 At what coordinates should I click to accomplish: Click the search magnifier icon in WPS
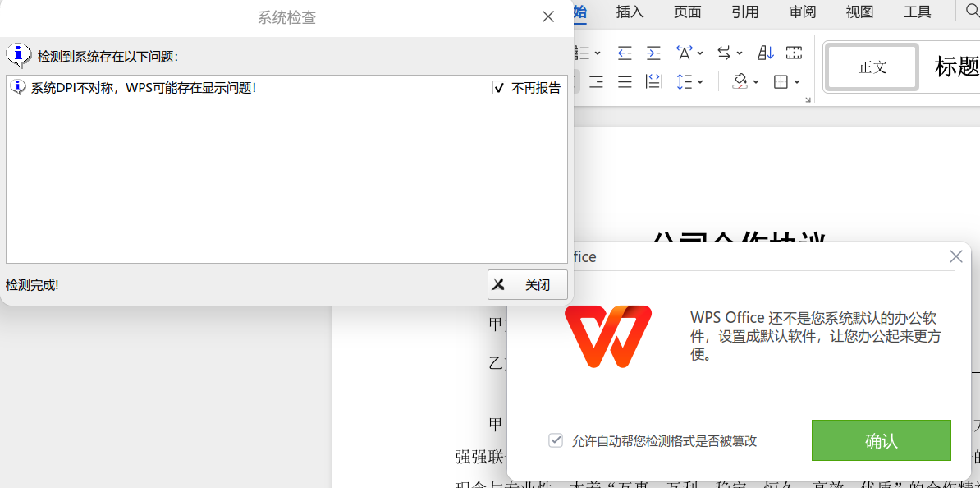pyautogui.click(x=973, y=11)
